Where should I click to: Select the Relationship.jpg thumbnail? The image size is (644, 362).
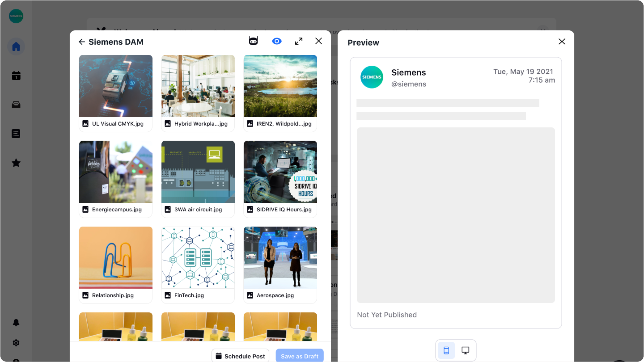pyautogui.click(x=116, y=257)
